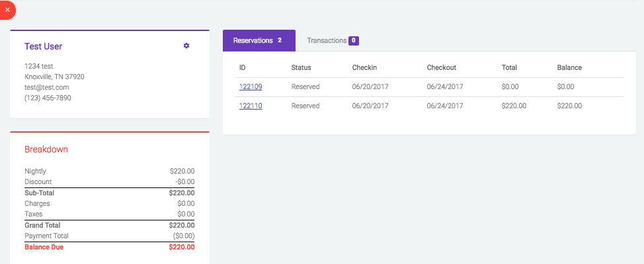This screenshot has height=264, width=644.
Task: Click the test@test.com email address
Action: tap(47, 87)
